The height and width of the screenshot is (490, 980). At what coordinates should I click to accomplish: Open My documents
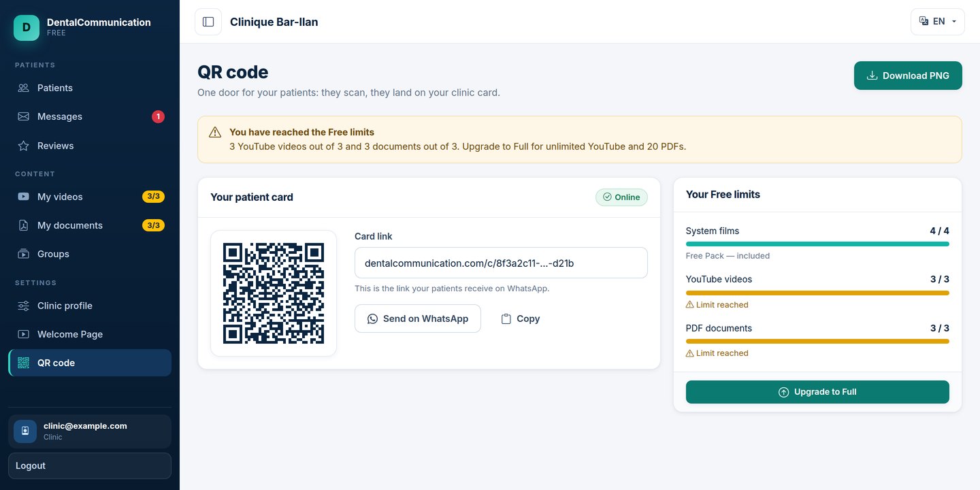click(90, 225)
